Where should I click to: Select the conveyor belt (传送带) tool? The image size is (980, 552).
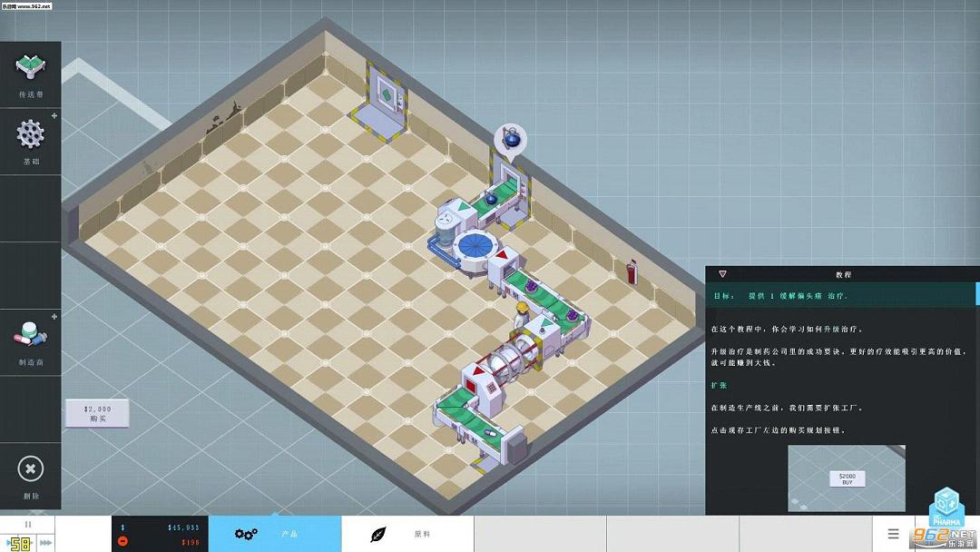[30, 75]
